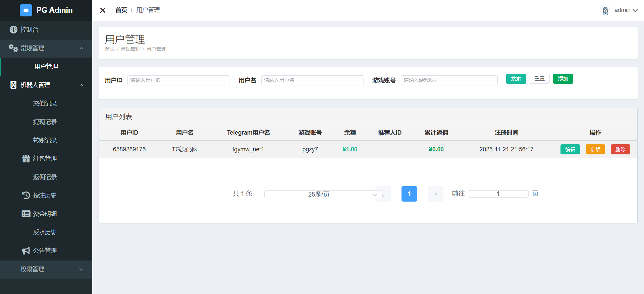Open 投注历史 history icon entry
Image resolution: width=644 pixels, height=294 pixels.
(x=26, y=195)
